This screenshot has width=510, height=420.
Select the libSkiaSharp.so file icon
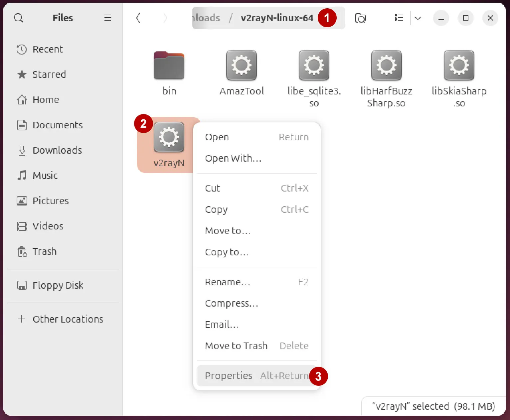point(459,65)
